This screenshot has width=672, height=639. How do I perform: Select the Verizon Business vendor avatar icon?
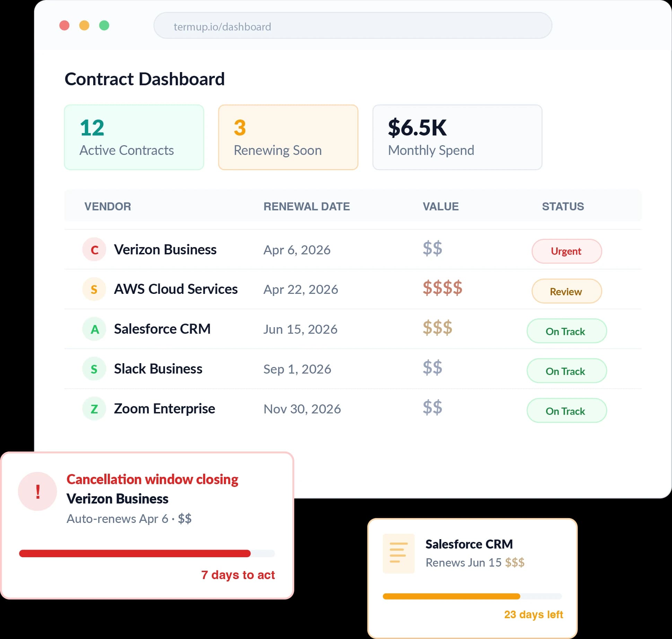(x=94, y=249)
